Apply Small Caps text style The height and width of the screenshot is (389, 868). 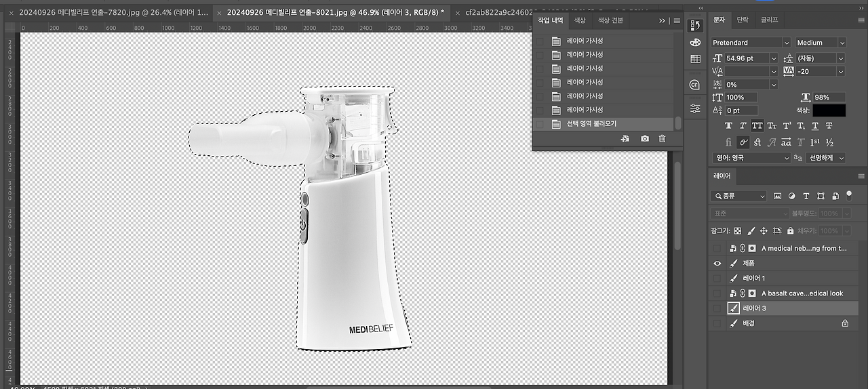click(x=772, y=125)
